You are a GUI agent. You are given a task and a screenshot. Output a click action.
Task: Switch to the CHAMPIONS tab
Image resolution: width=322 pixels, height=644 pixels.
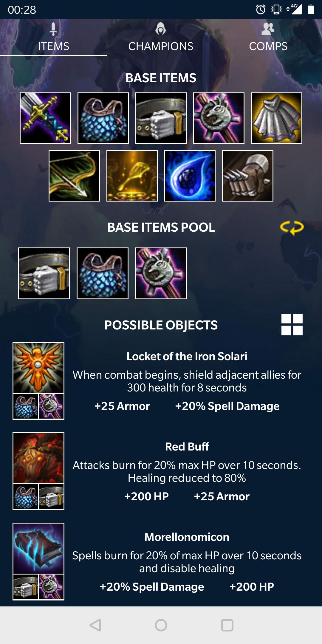point(161,38)
